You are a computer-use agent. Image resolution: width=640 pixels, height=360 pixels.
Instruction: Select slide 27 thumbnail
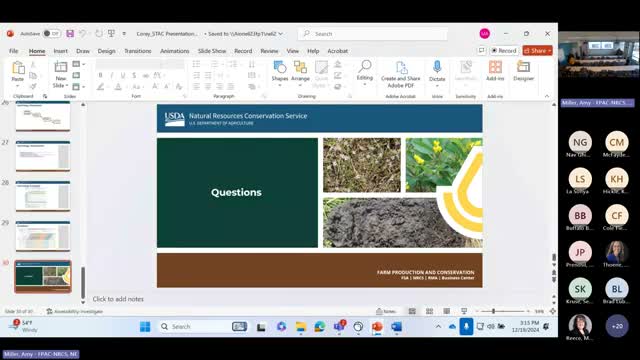click(x=43, y=156)
